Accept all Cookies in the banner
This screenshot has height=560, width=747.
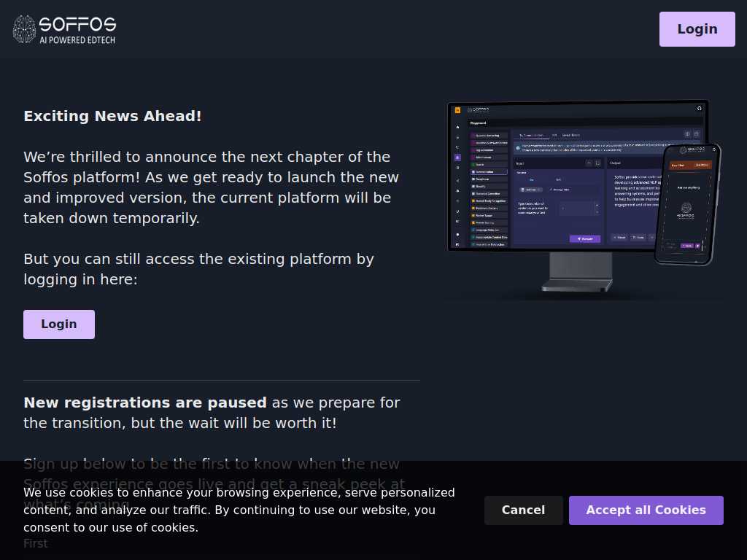[x=646, y=510]
